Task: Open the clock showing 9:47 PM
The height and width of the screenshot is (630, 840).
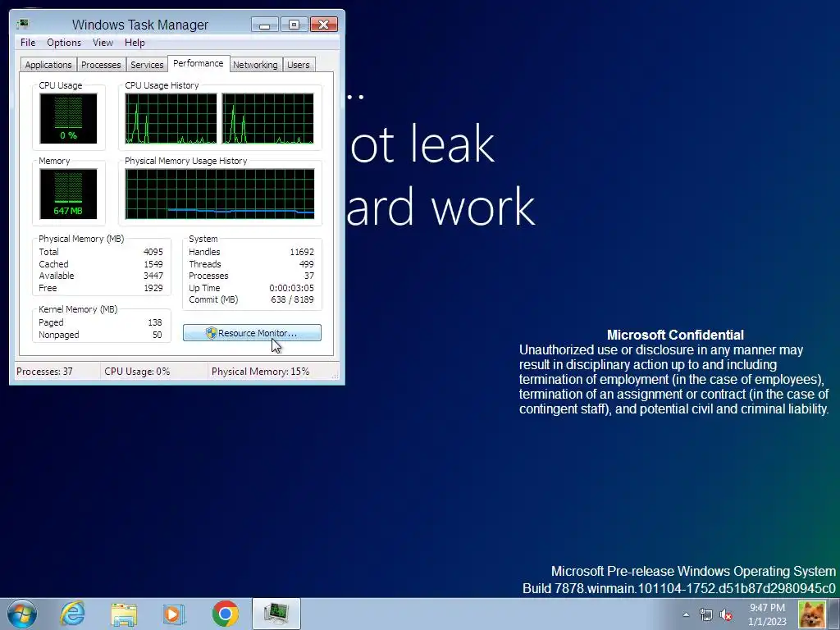Action: pos(767,614)
